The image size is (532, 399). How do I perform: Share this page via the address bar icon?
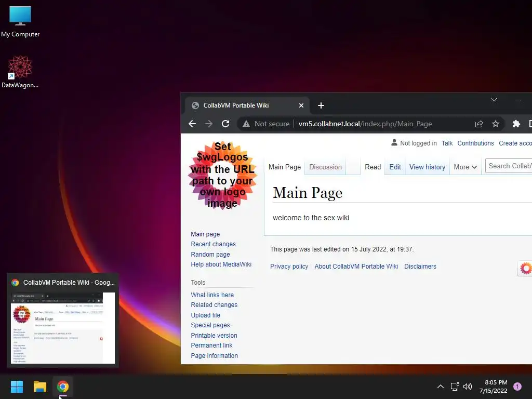click(x=478, y=124)
